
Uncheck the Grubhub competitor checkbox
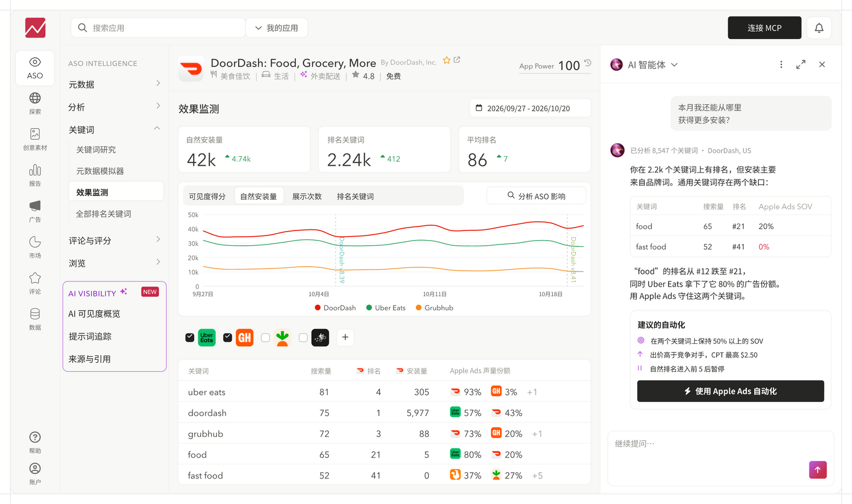tap(227, 338)
